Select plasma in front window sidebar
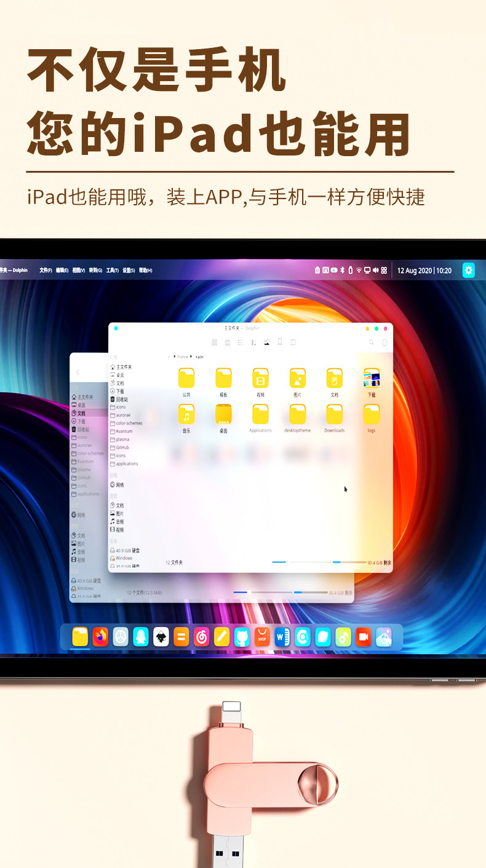486x868 pixels. pos(120,440)
